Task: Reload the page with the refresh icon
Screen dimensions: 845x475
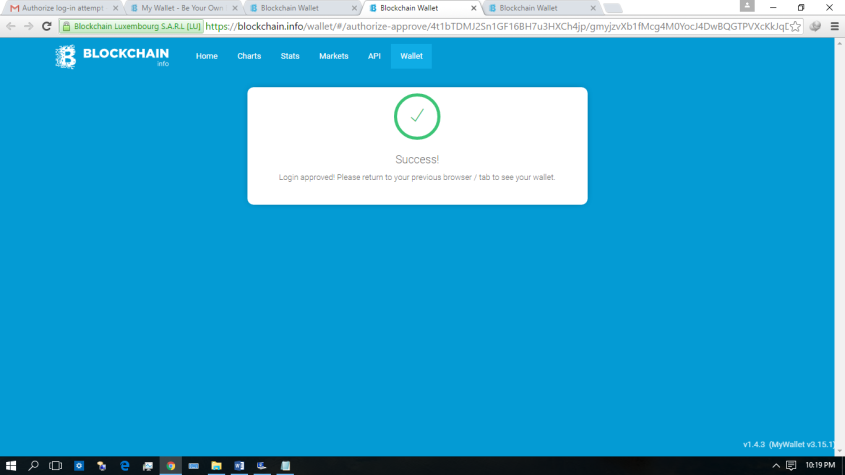Action: click(x=46, y=27)
